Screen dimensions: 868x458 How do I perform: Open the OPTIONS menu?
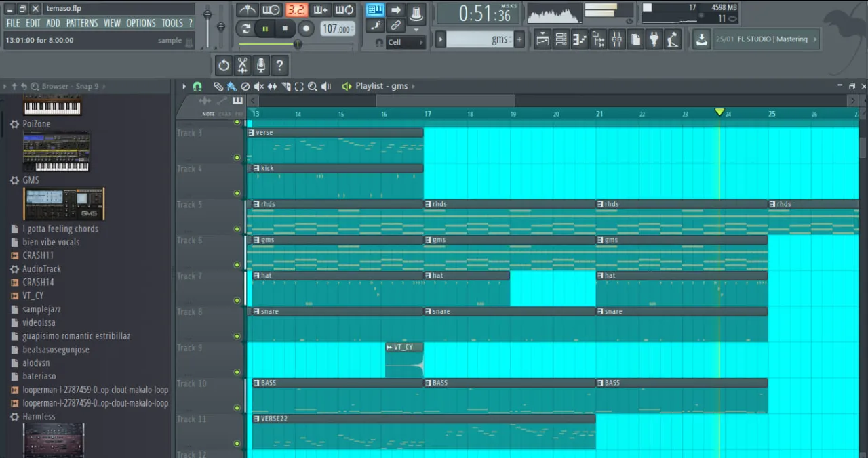pyautogui.click(x=141, y=23)
